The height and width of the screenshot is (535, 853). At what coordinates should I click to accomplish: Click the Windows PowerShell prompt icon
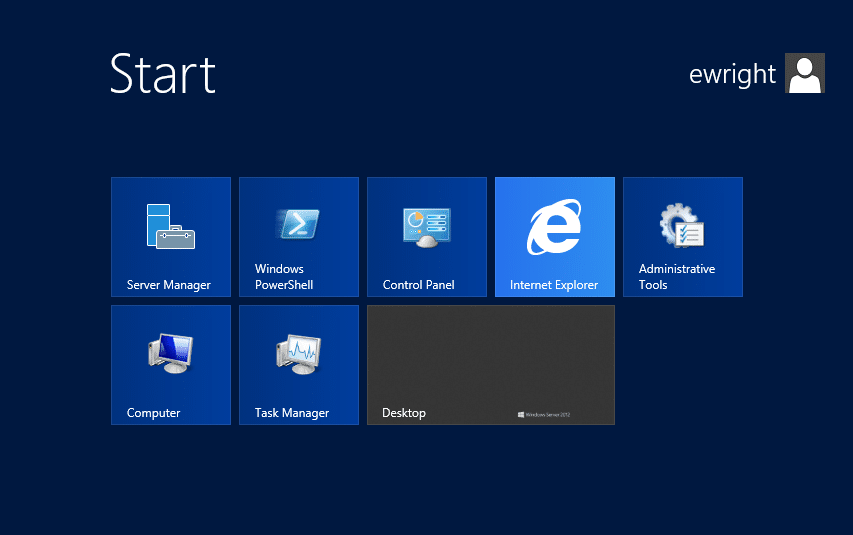coord(298,225)
